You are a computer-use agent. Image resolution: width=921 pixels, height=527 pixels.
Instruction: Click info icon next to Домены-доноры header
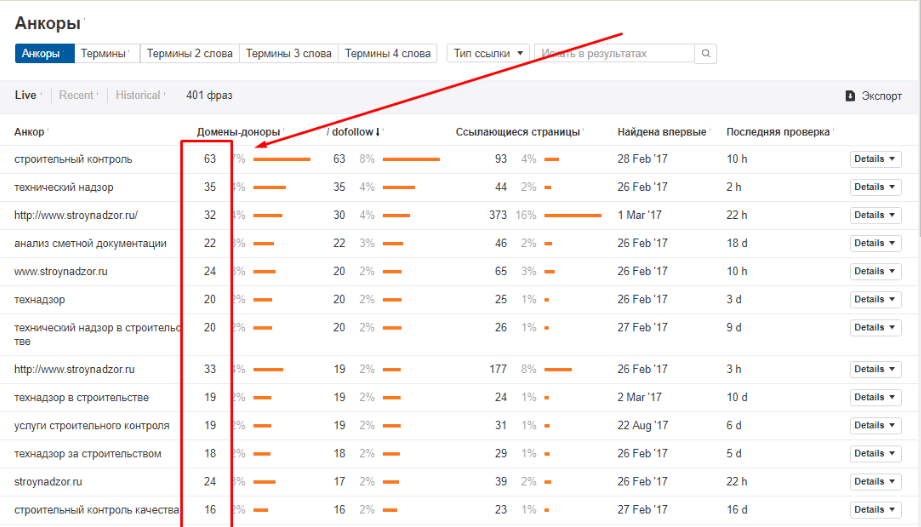point(284,131)
